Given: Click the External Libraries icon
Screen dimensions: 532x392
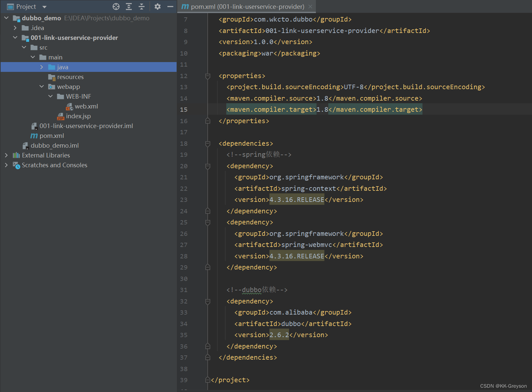Looking at the screenshot, I should point(16,155).
